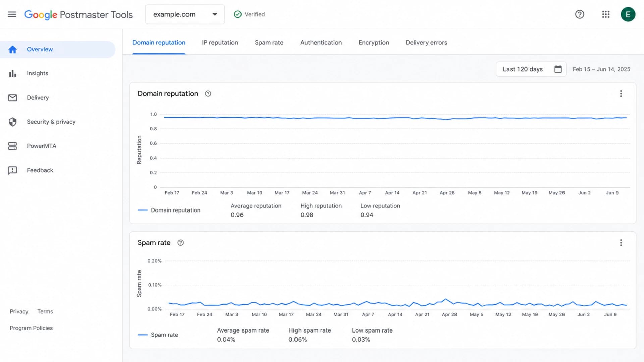Click the Low spam rate 0.03%
Image resolution: width=644 pixels, height=362 pixels.
[x=361, y=340]
